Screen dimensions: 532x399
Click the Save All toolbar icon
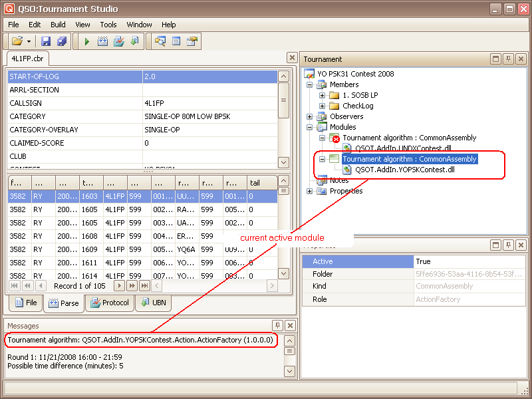[62, 41]
